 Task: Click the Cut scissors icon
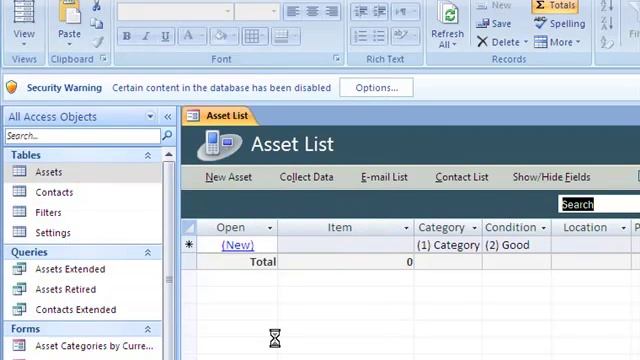click(97, 6)
